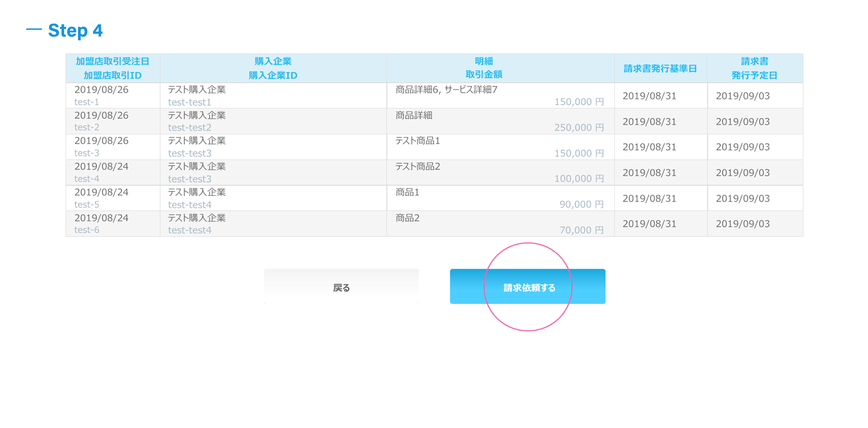The image size is (868, 428).
Task: Click the 商品2 detail text
Action: [x=407, y=218]
